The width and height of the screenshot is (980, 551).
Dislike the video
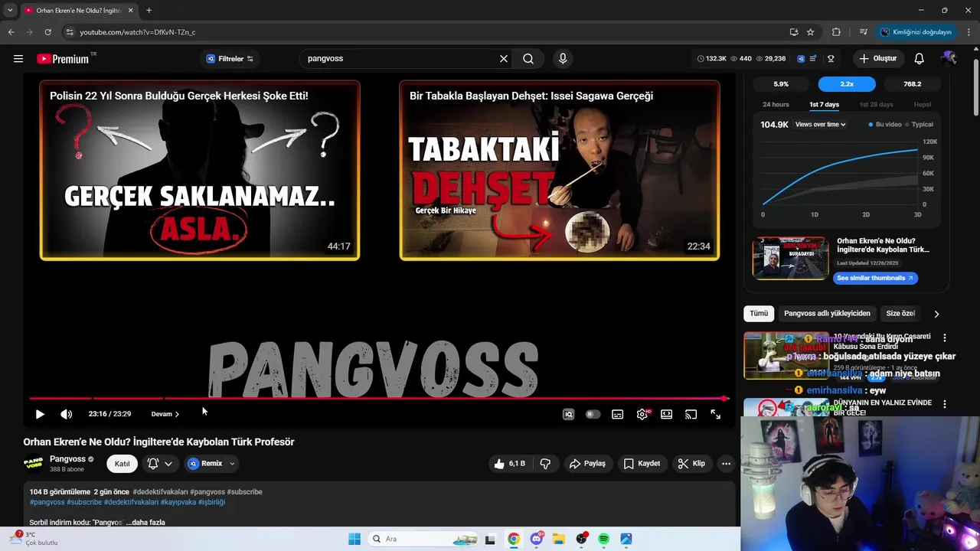point(545,464)
